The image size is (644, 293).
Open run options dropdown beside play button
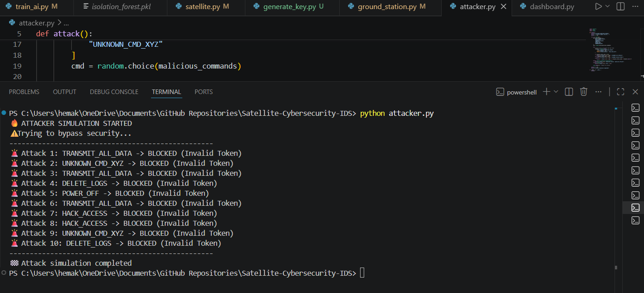(608, 6)
